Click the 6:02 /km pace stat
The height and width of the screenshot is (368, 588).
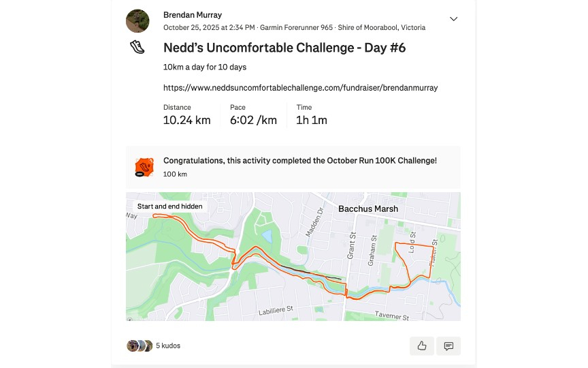pos(253,120)
